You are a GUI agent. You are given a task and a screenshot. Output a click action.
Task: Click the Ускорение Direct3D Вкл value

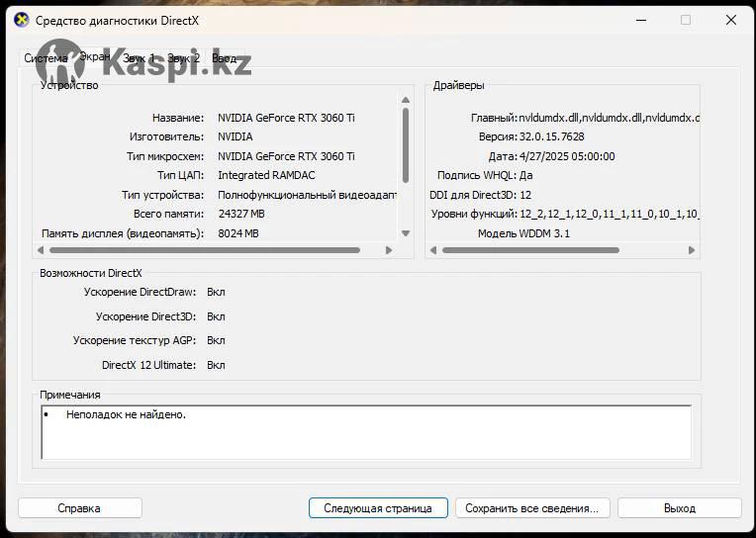click(216, 316)
